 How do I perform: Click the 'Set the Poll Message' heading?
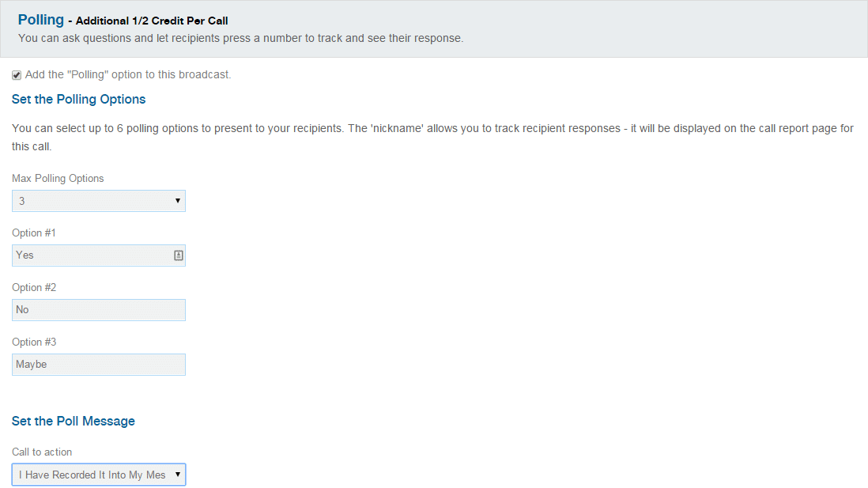[73, 422]
